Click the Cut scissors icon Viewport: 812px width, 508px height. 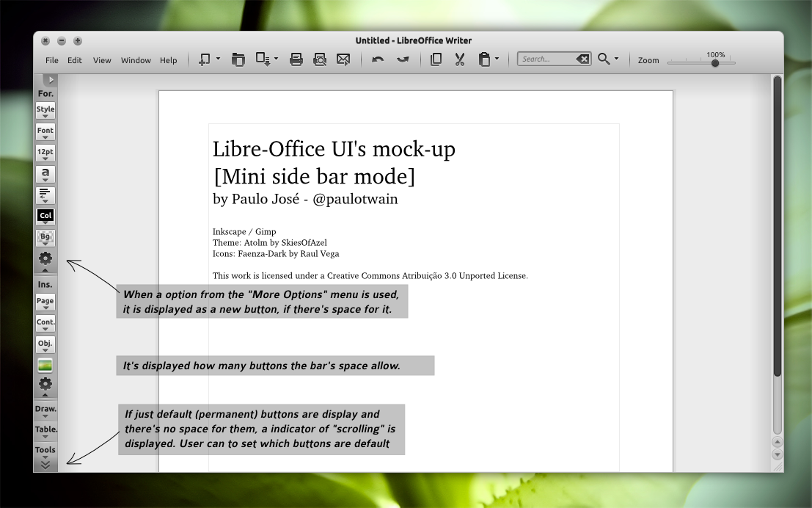[460, 59]
